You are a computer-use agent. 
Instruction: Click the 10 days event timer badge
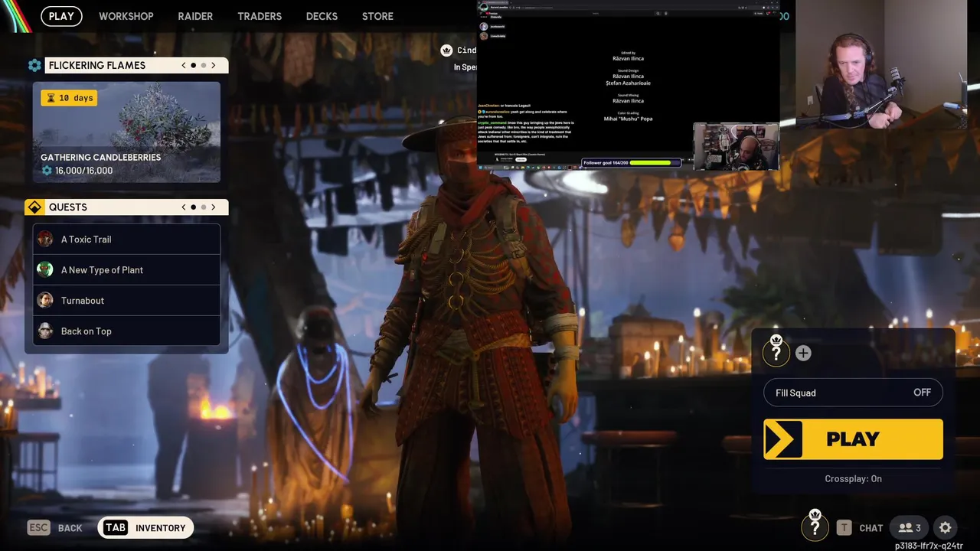(69, 98)
